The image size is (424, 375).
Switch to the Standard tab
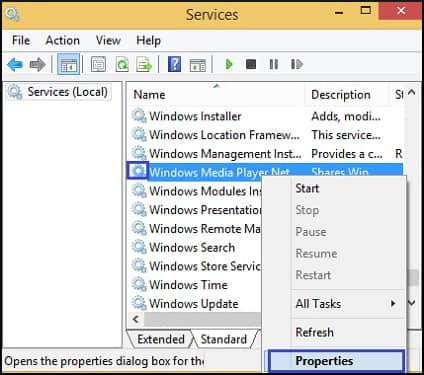pyautogui.click(x=224, y=339)
